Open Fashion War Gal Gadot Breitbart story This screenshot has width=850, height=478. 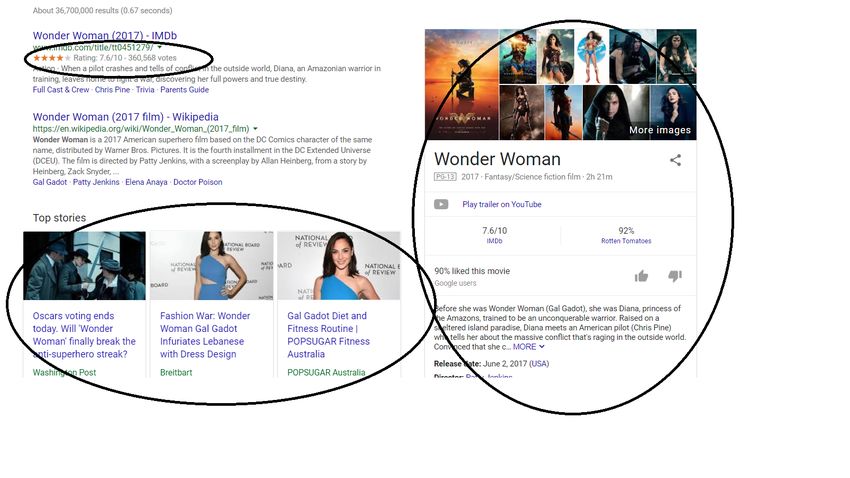pyautogui.click(x=205, y=335)
